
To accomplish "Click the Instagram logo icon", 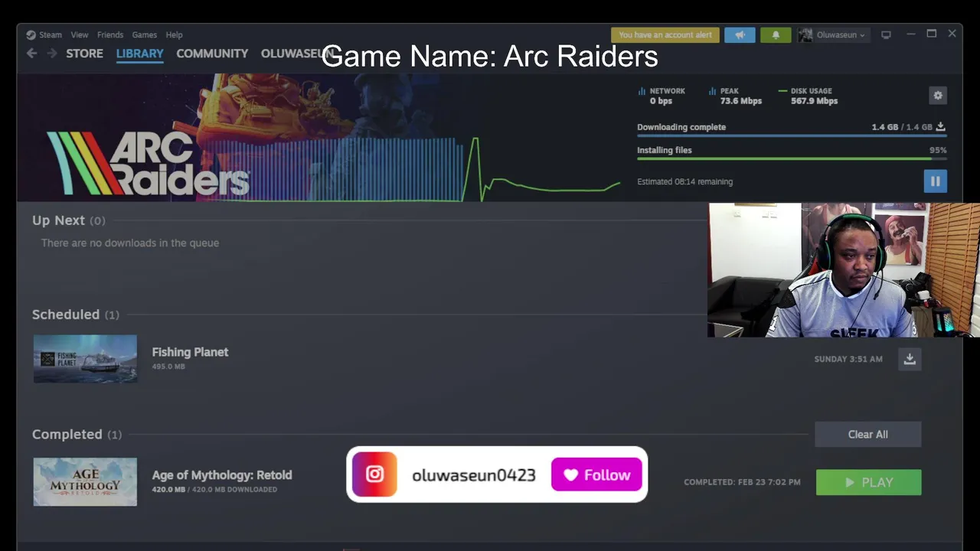I will [x=374, y=474].
